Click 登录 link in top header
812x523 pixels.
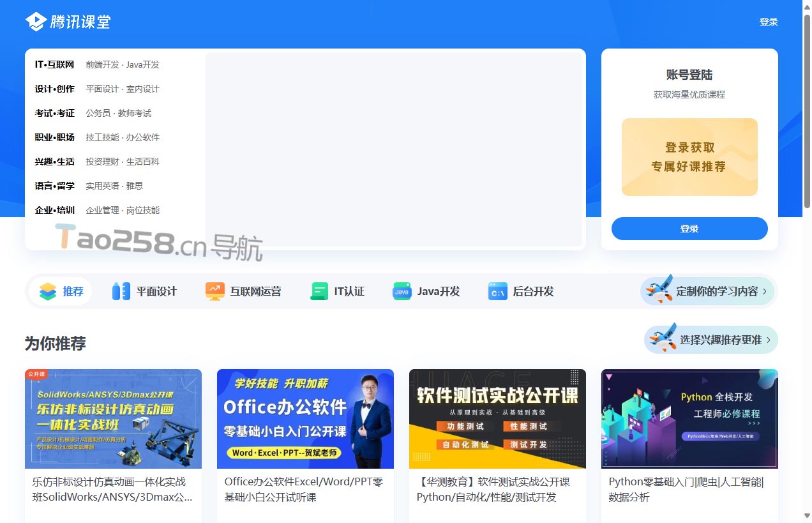(x=769, y=22)
